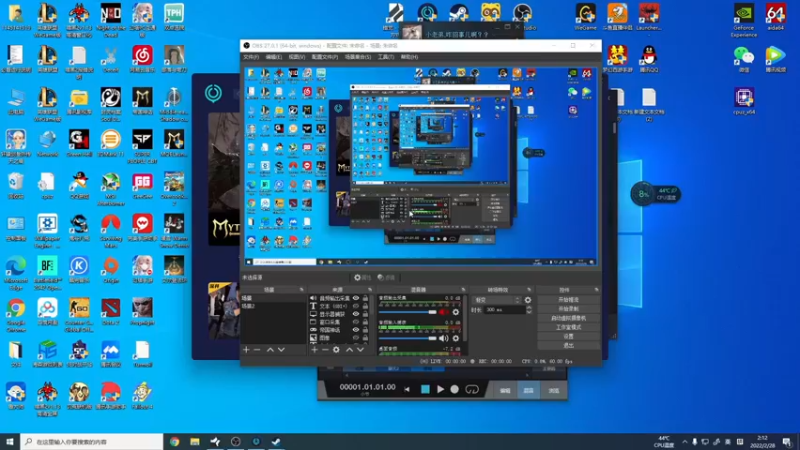
Task: Lock the 窗口采集 source
Action: click(x=365, y=322)
